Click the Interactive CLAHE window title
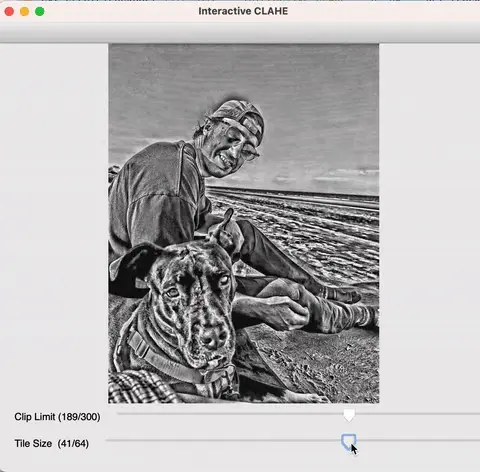Image resolution: width=480 pixels, height=472 pixels. tap(243, 11)
